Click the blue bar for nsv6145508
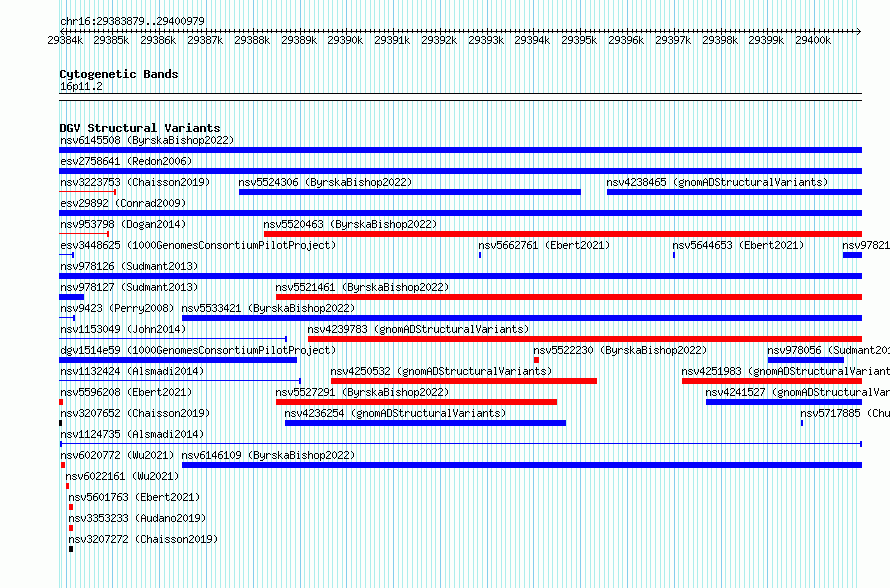Image resolution: width=890 pixels, height=588 pixels. tap(460, 150)
